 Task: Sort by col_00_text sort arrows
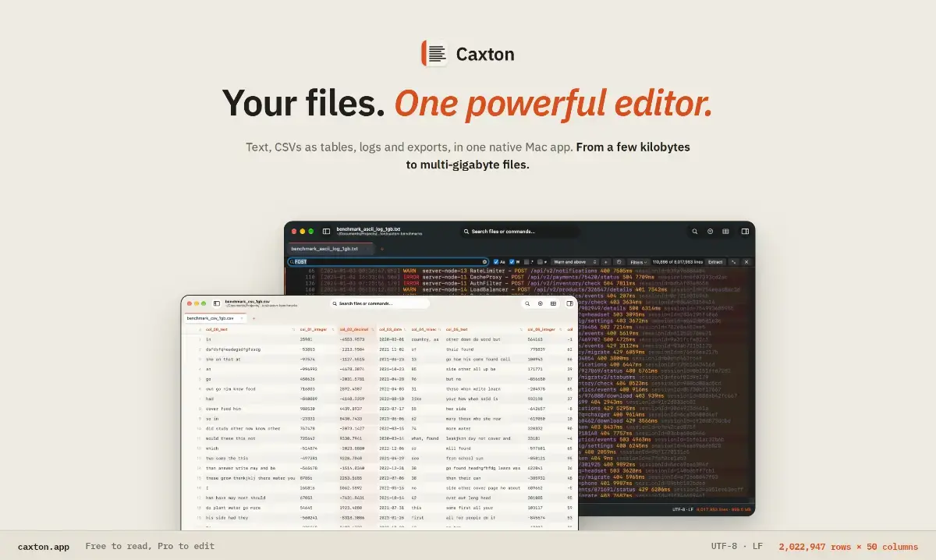click(x=293, y=329)
